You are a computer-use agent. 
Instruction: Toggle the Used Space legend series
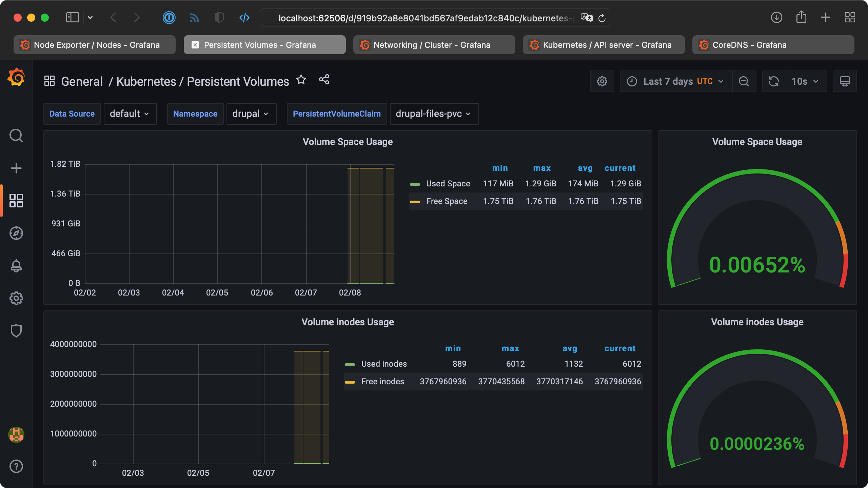pos(448,183)
